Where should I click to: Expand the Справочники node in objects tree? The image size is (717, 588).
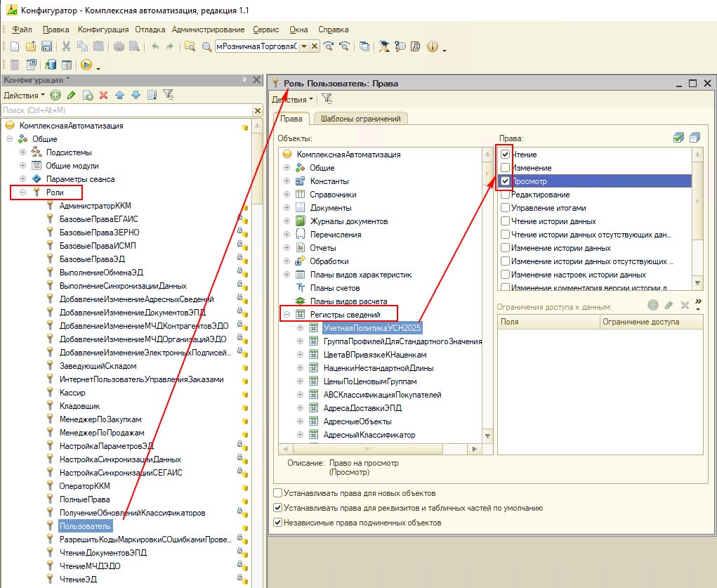[287, 195]
